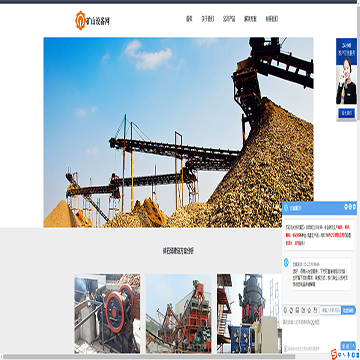Click the rightmost round icon in chat header
The width and height of the screenshot is (360, 360).
354,207
